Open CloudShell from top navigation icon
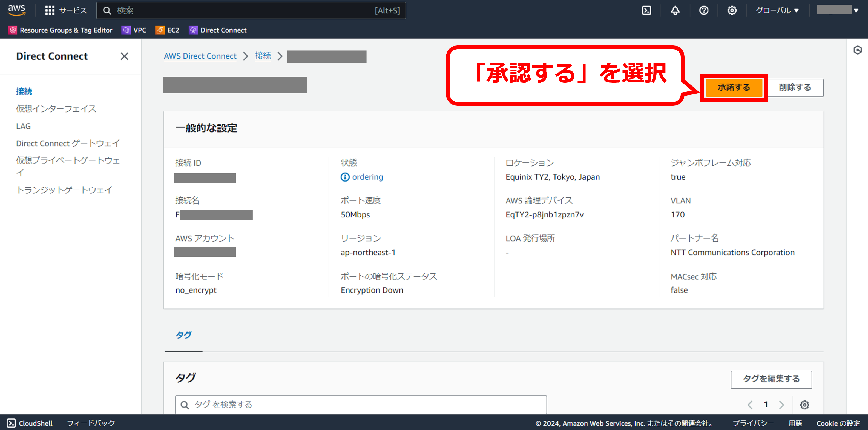 pos(646,10)
